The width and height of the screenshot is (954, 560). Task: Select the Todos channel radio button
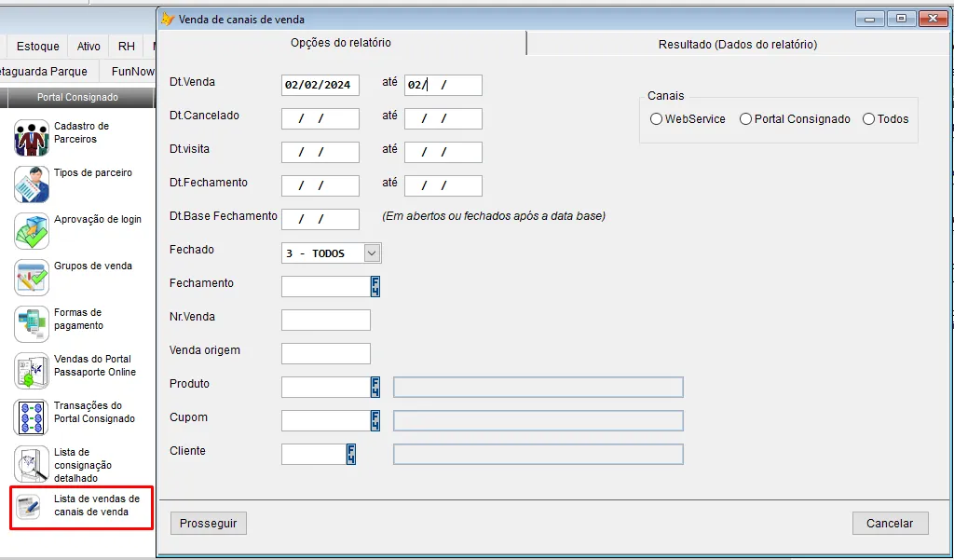869,119
